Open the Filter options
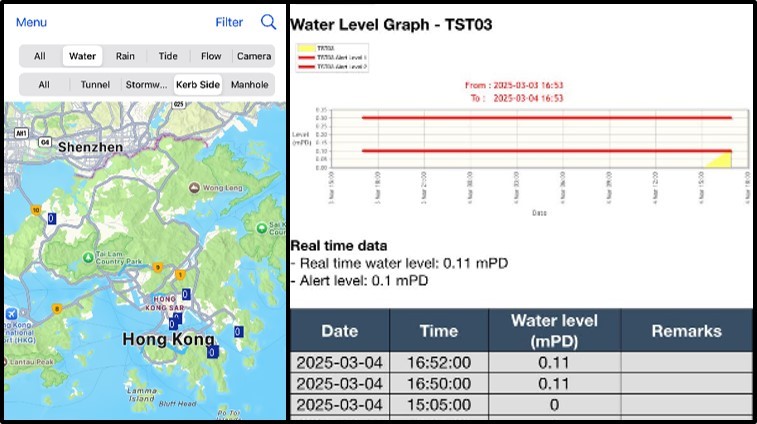 click(229, 22)
